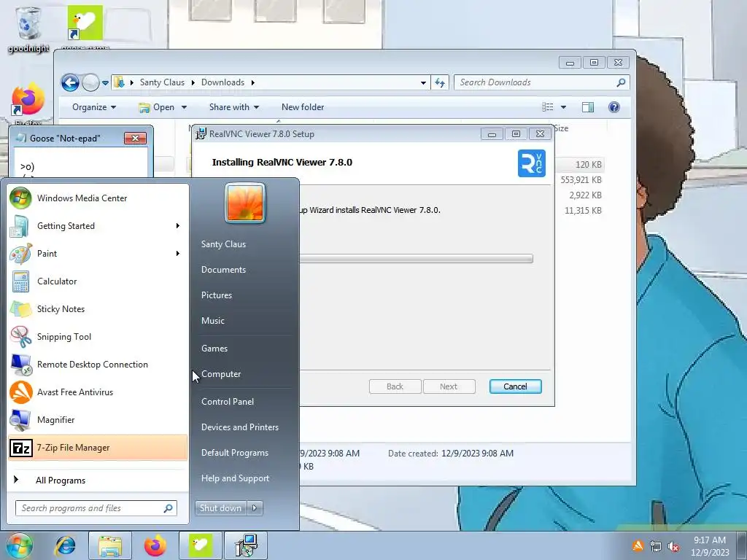747x560 pixels.
Task: Click the Shut down button
Action: click(220, 508)
